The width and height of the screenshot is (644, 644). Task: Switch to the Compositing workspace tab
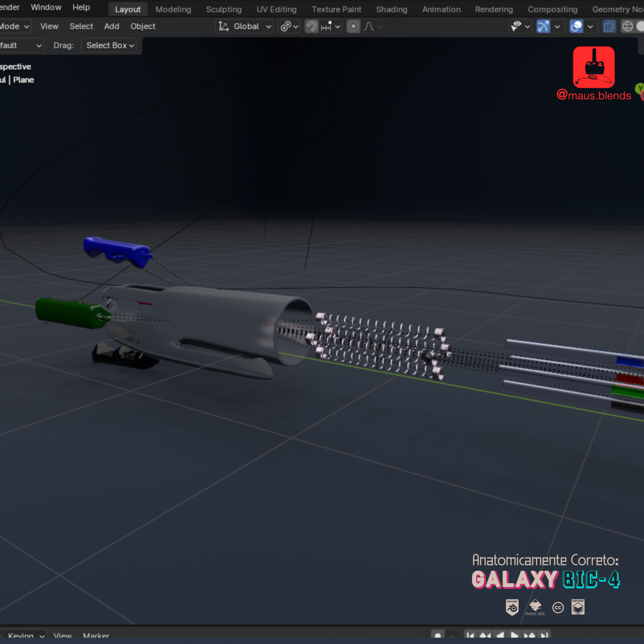pyautogui.click(x=552, y=9)
